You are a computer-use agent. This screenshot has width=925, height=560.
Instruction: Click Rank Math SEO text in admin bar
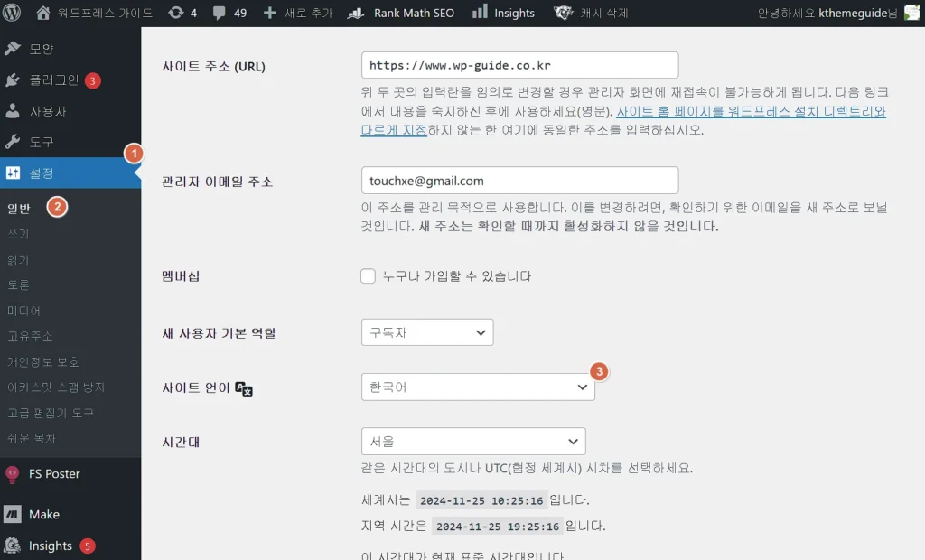[414, 13]
